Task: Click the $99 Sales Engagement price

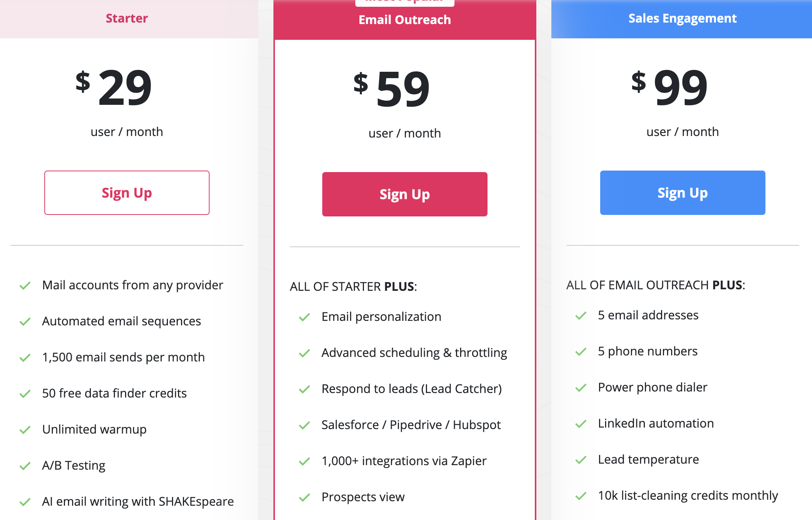Action: click(670, 88)
